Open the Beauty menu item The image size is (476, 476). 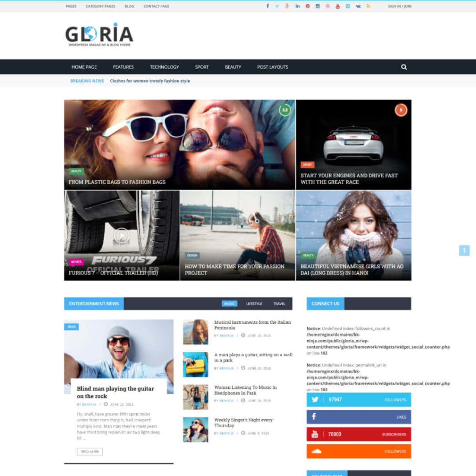(x=233, y=67)
